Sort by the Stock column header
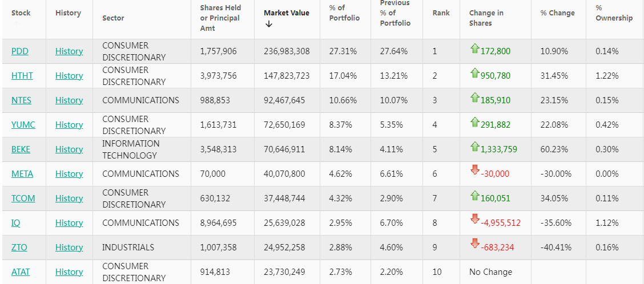Viewport: 644px width, 284px height. [21, 13]
